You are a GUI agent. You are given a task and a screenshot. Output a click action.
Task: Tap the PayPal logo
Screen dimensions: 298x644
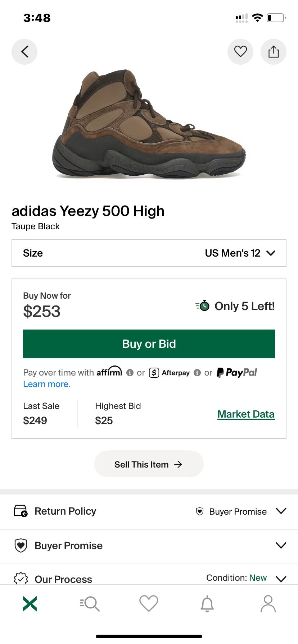pyautogui.click(x=237, y=373)
